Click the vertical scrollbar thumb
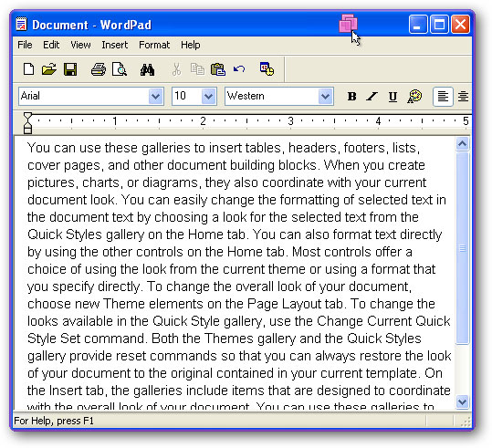The width and height of the screenshot is (492, 448). click(462, 248)
